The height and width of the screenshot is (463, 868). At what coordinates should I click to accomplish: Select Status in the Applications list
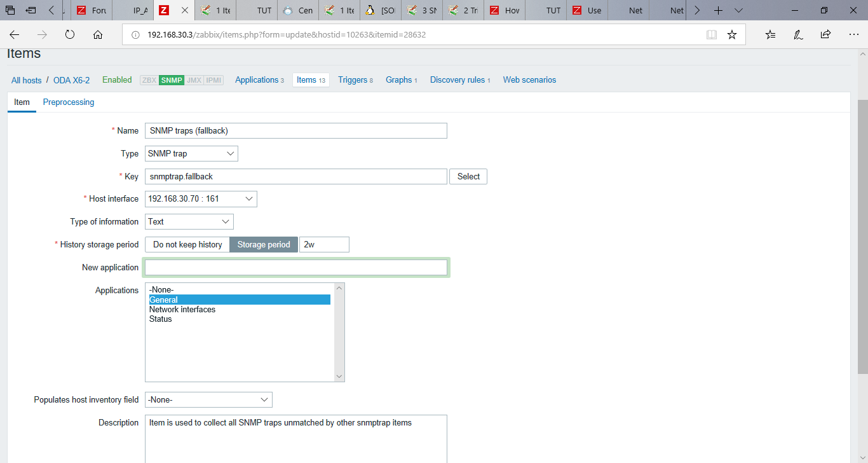[x=240, y=319]
